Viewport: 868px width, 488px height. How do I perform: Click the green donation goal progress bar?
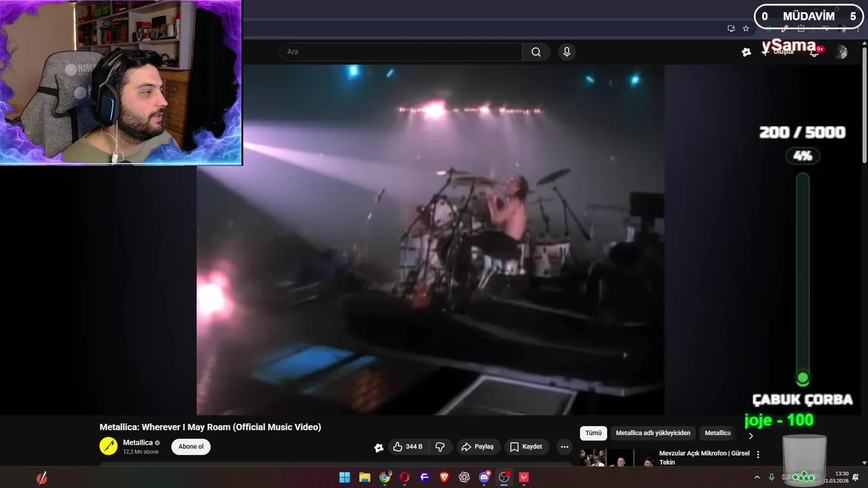click(803, 279)
